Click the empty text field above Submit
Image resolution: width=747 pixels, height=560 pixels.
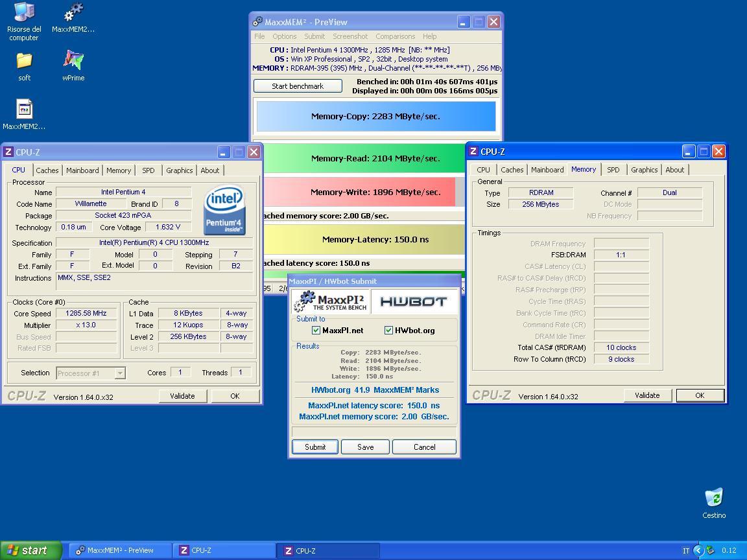(374, 432)
